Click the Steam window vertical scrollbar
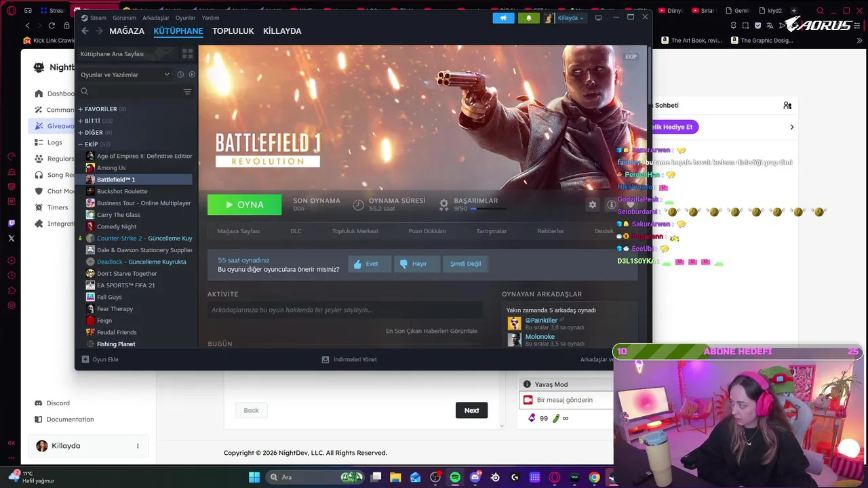This screenshot has width=868, height=488. click(x=649, y=75)
